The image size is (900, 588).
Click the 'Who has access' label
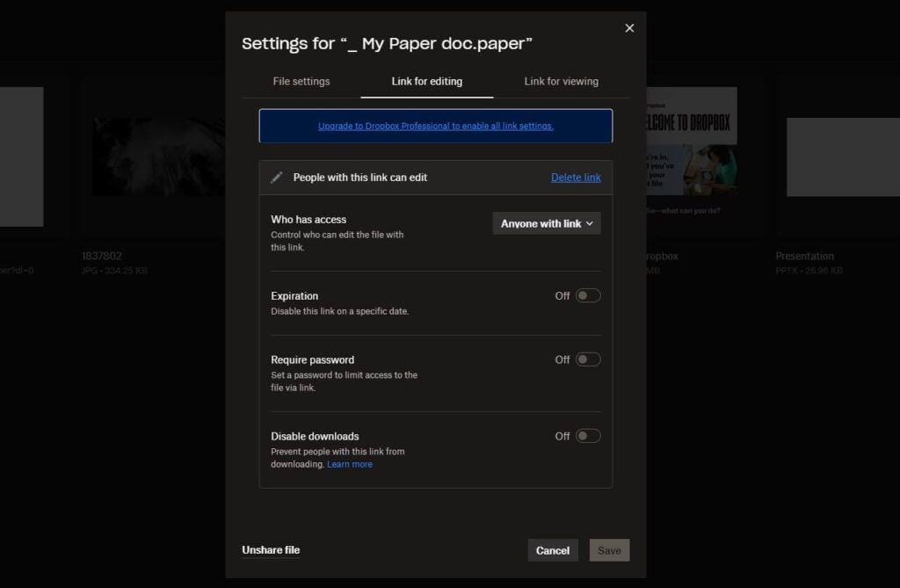[308, 220]
